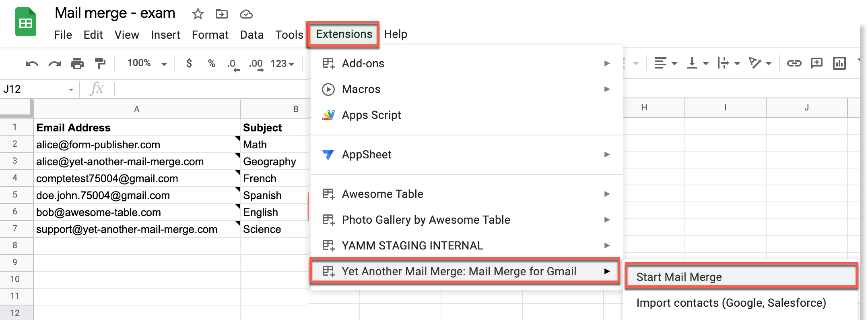868x320 pixels.
Task: Click the YAMM STAGING INTERNAL add-on icon
Action: (x=328, y=246)
